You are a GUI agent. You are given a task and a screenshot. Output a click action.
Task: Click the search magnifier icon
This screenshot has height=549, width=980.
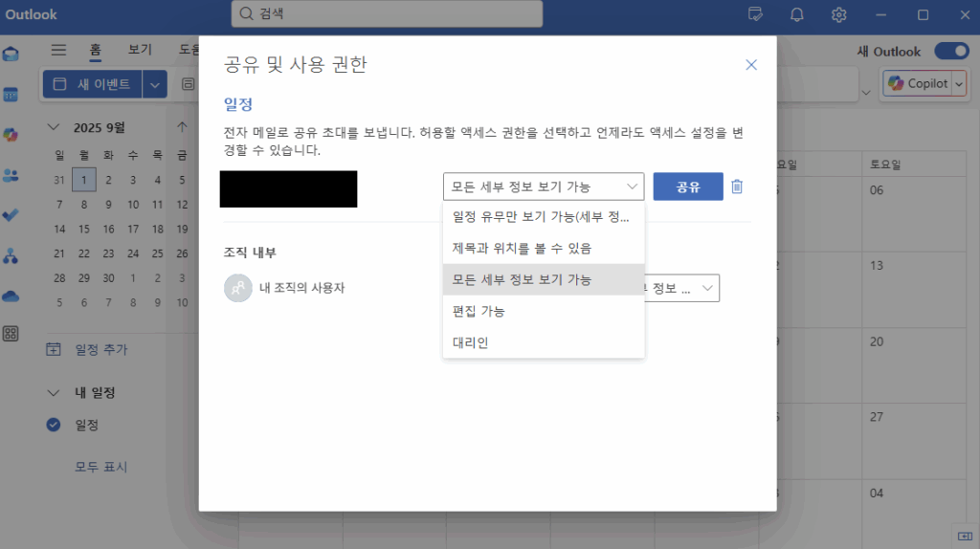click(x=246, y=13)
